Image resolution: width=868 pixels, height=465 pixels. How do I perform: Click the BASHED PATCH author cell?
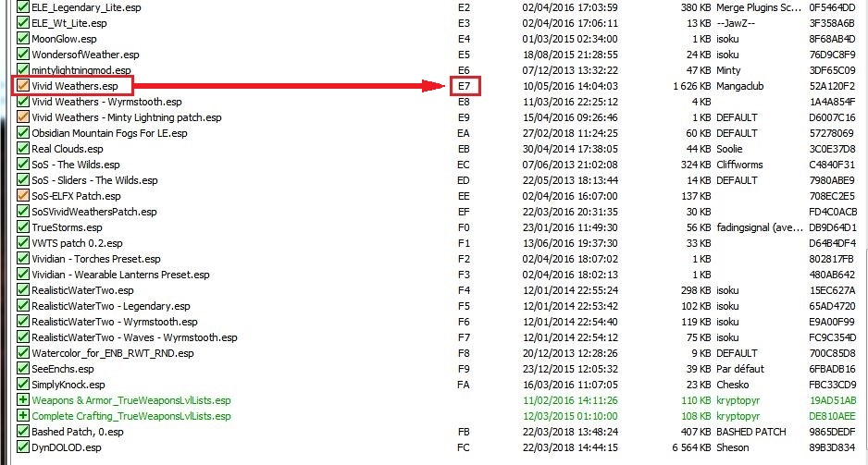click(x=751, y=432)
